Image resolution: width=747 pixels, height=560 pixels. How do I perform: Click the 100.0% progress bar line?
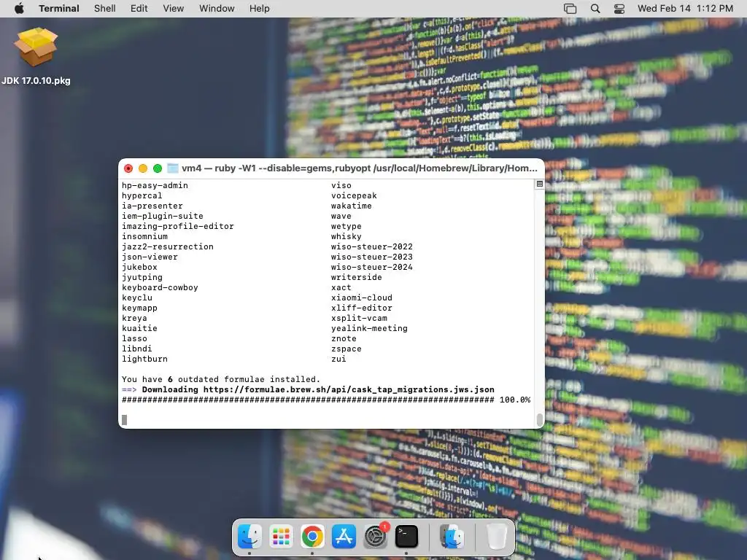pyautogui.click(x=326, y=400)
